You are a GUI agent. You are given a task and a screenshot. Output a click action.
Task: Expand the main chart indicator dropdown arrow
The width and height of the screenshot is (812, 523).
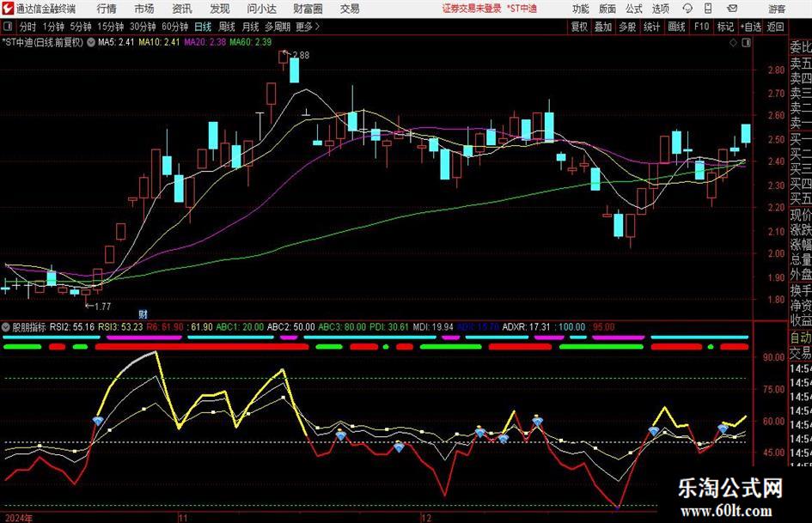click(90, 42)
